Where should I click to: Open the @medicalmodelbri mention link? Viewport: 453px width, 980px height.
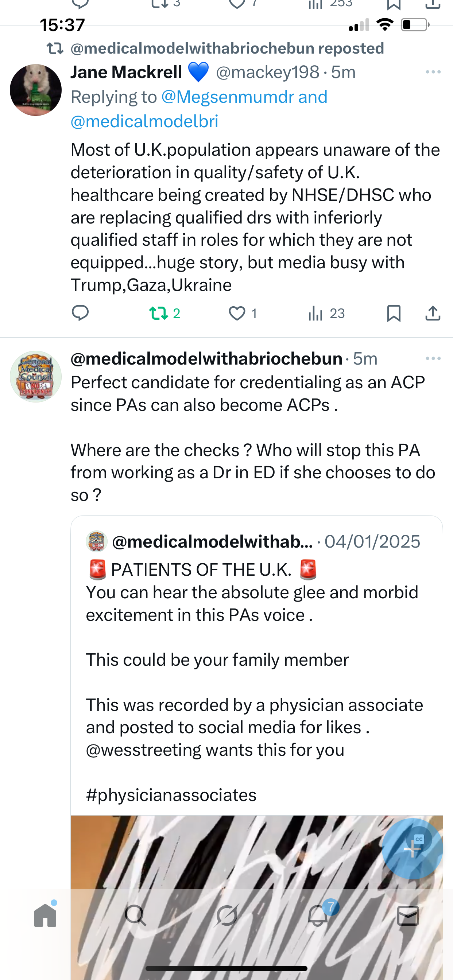(x=144, y=121)
